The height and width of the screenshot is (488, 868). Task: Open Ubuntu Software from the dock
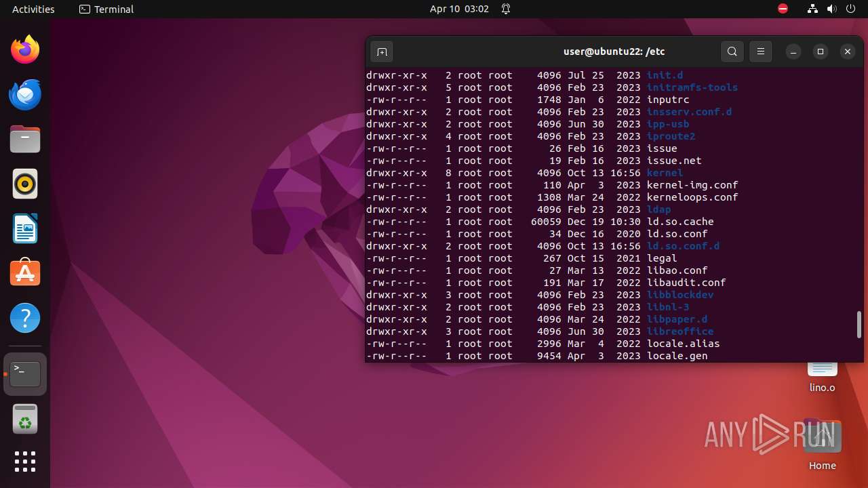tap(25, 273)
